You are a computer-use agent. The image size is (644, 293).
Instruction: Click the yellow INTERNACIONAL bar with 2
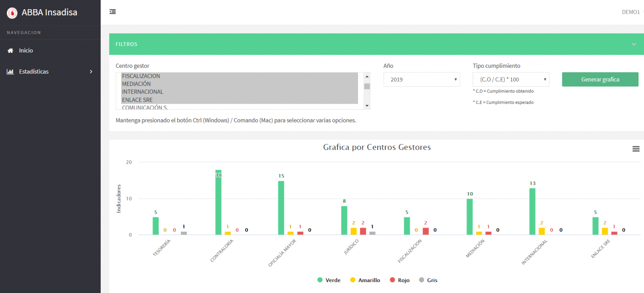point(542,231)
